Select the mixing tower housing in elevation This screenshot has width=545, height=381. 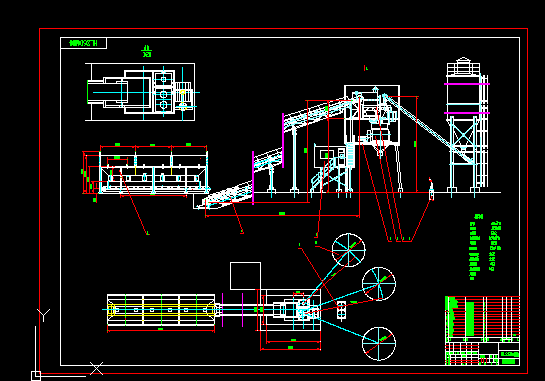(372, 114)
